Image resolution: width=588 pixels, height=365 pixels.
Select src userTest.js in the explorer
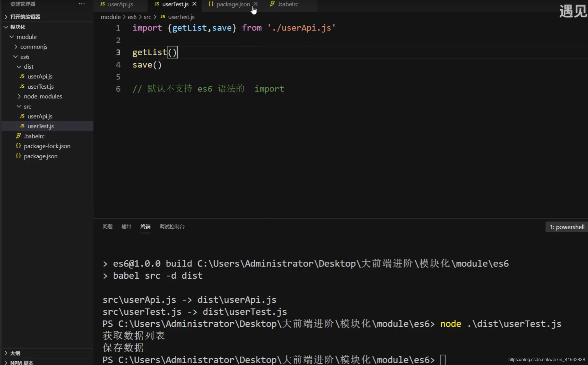point(47,126)
